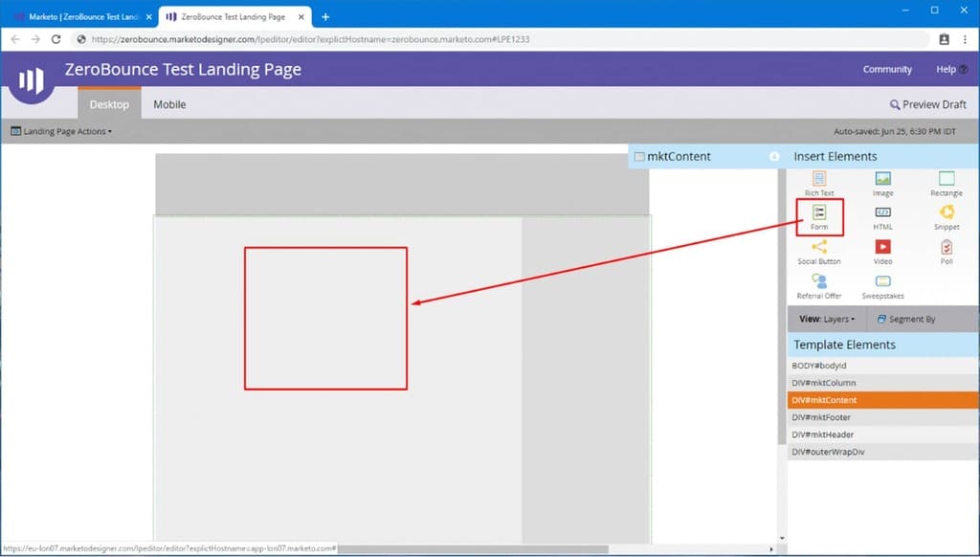Image resolution: width=980 pixels, height=557 pixels.
Task: Select the Image insert element
Action: coord(882,183)
